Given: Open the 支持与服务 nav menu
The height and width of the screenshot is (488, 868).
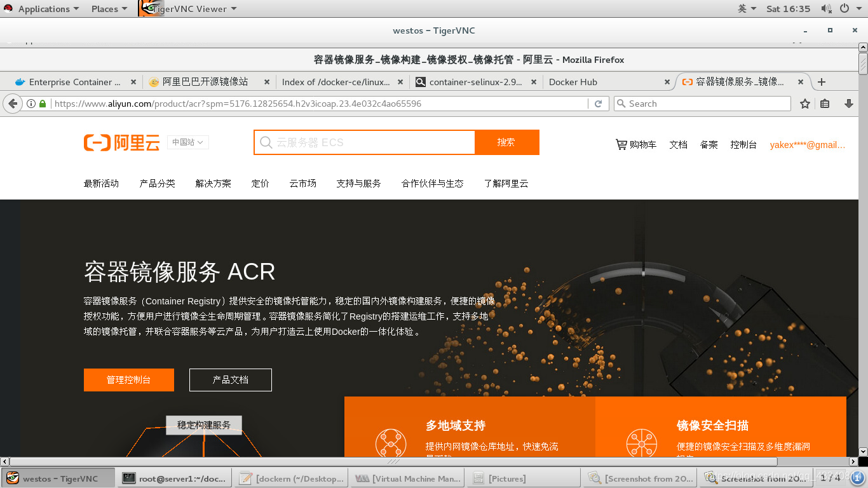Looking at the screenshot, I should (358, 183).
